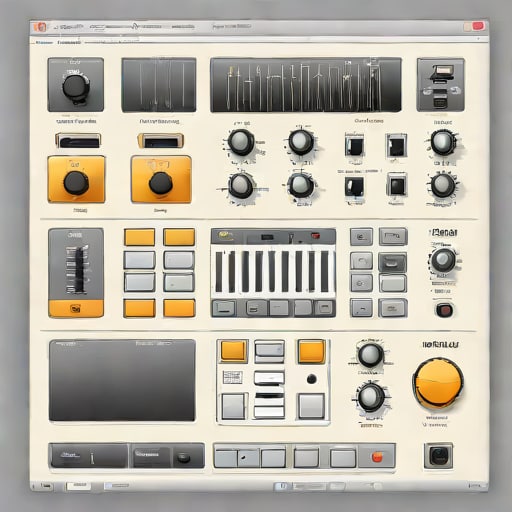Viewport: 512px width, 512px height.
Task: Click the narrow dark display with a few vertical lines
Action: 159,85
